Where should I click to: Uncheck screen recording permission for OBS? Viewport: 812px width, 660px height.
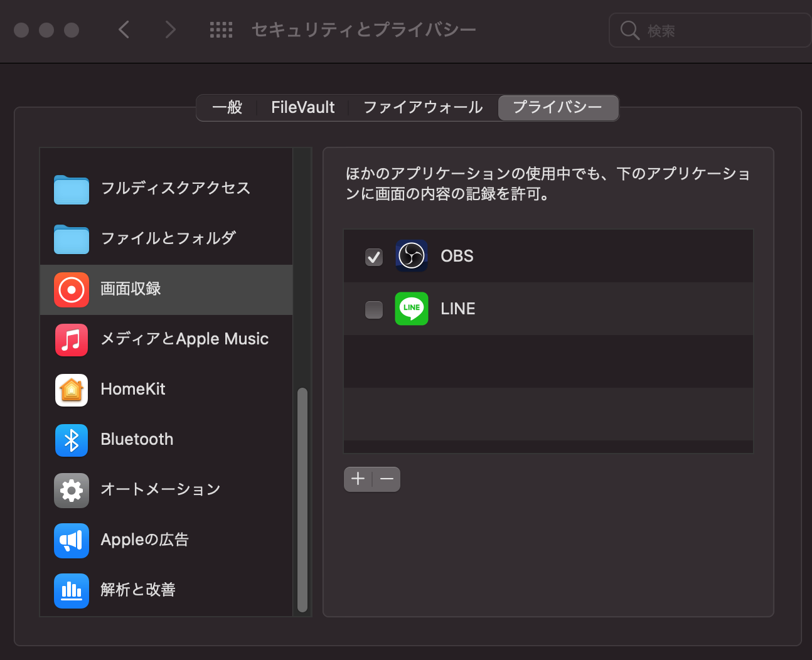click(x=374, y=257)
